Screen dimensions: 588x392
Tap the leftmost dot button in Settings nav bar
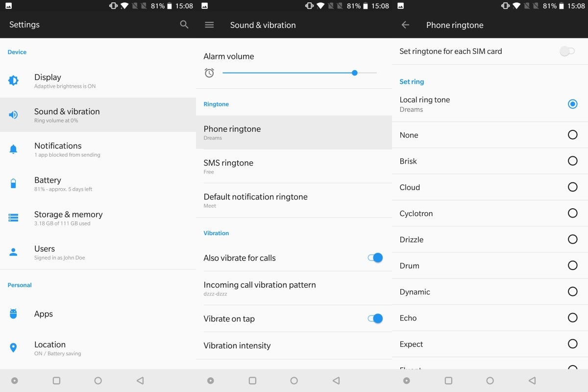pyautogui.click(x=15, y=380)
